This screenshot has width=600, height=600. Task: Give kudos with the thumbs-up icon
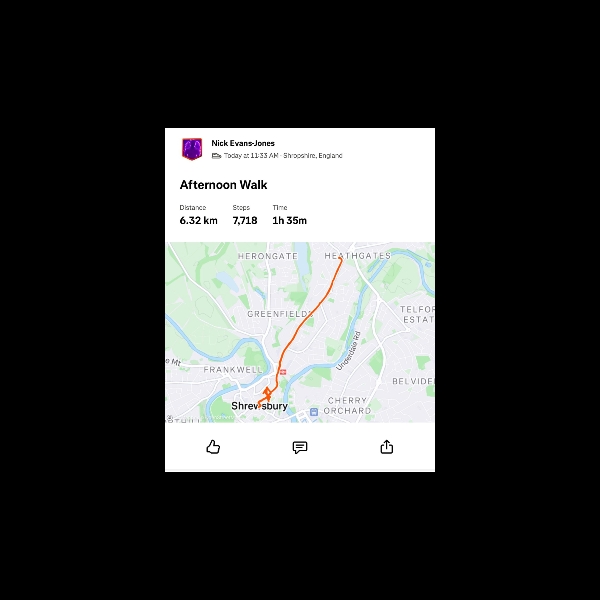click(213, 447)
